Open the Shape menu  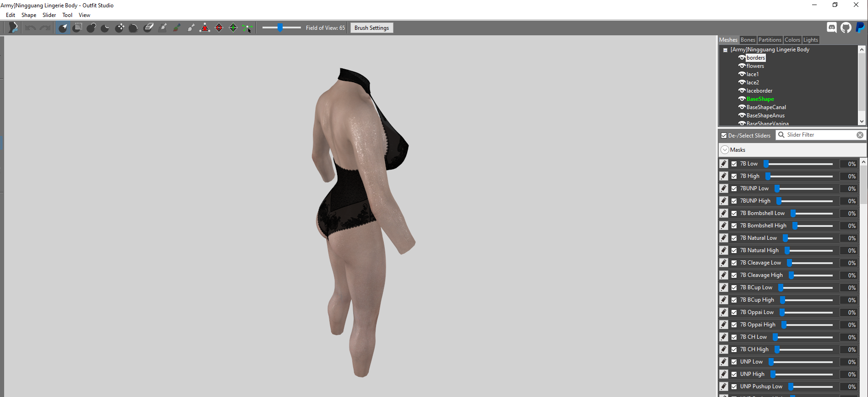(29, 15)
